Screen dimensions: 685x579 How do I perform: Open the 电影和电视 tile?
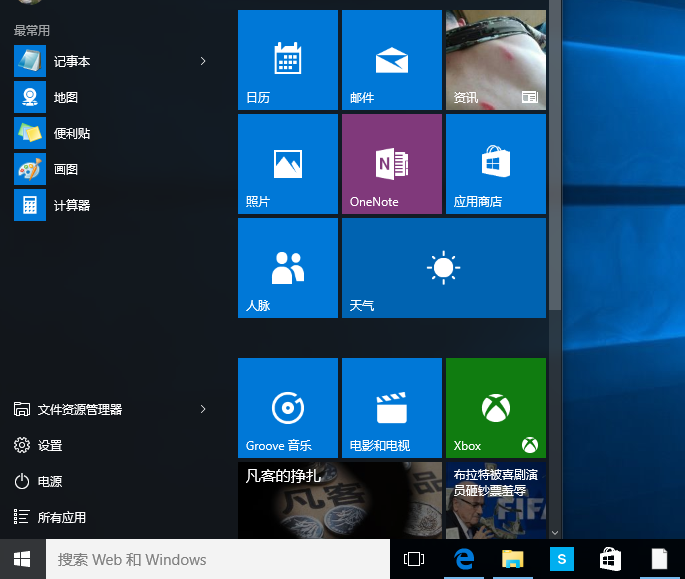click(x=392, y=408)
